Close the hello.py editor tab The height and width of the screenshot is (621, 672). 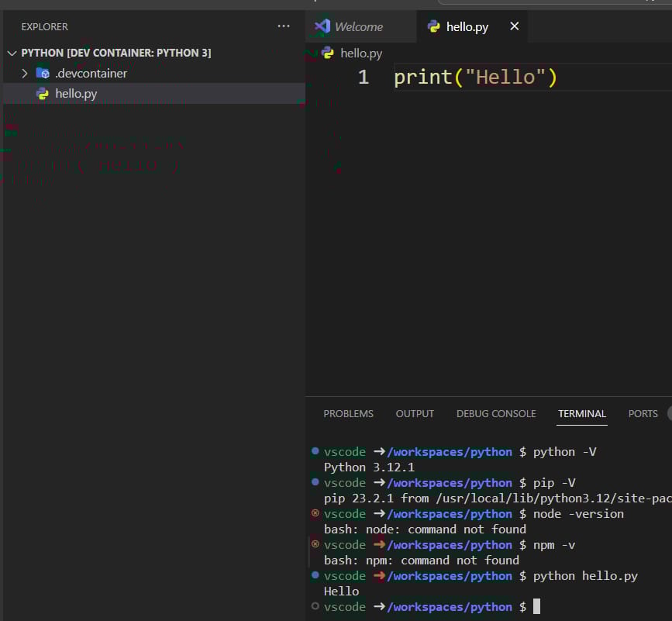click(514, 26)
